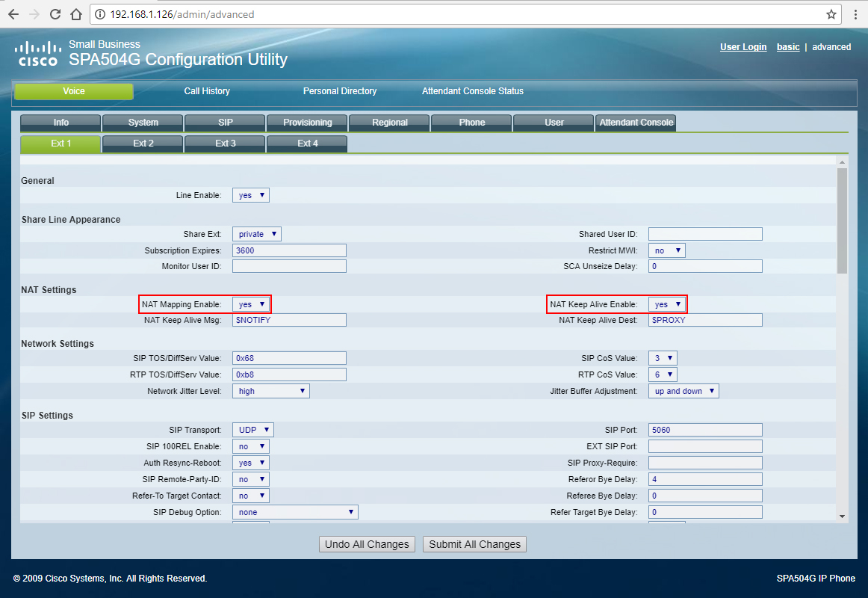Click the Refer Target Bye Delay field
Image resolution: width=868 pixels, height=598 pixels.
705,512
